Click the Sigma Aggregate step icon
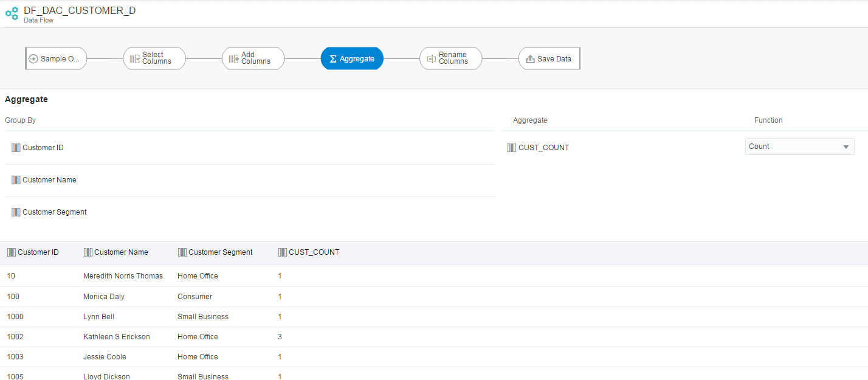The width and height of the screenshot is (868, 380). pos(332,58)
